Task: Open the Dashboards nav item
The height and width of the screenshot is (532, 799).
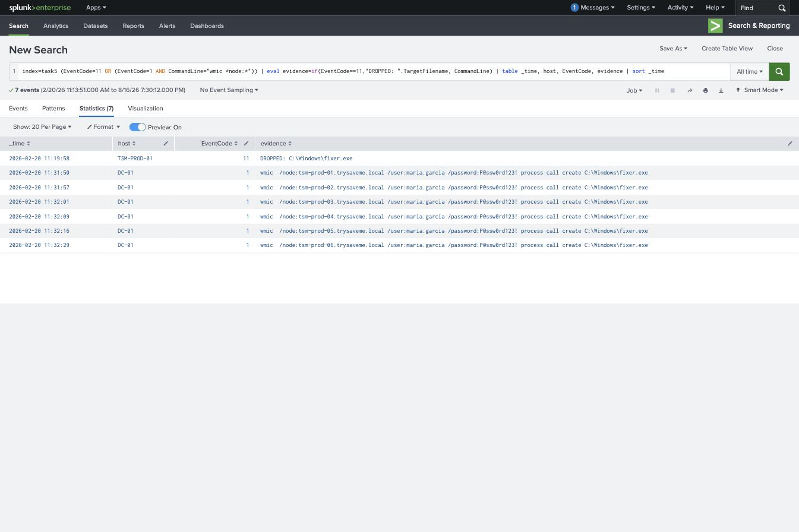Action: 207,26
